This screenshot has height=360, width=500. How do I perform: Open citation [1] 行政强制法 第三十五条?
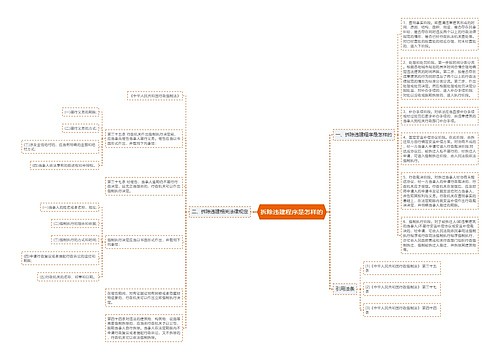tap(402, 268)
